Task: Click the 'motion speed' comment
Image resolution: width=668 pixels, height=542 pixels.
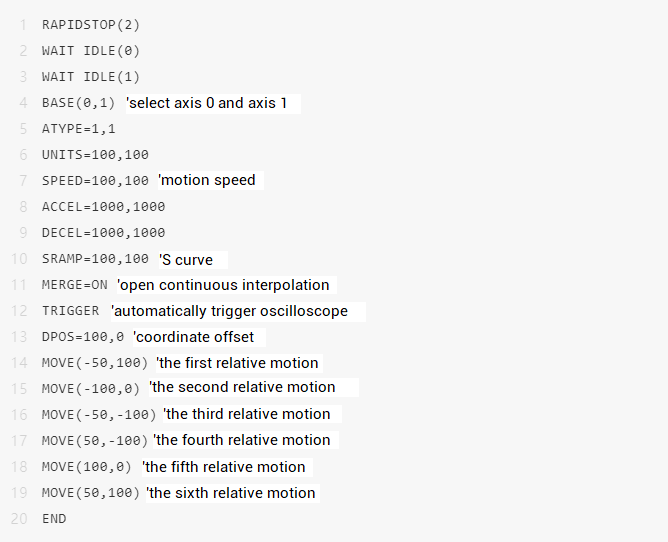Action: 207,181
